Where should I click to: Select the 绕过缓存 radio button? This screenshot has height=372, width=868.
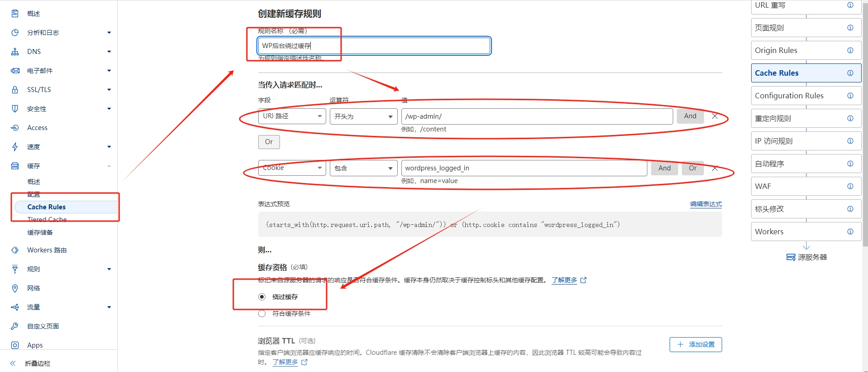click(x=262, y=297)
